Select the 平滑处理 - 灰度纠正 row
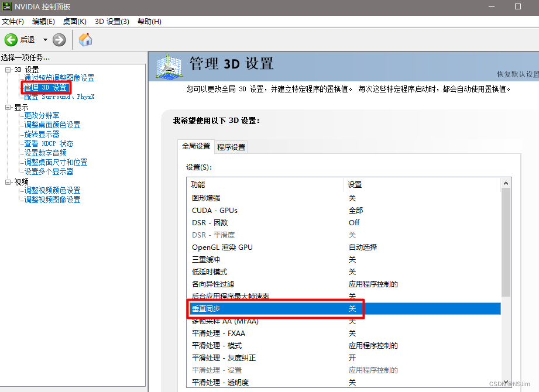This screenshot has height=392, width=539. (x=344, y=358)
